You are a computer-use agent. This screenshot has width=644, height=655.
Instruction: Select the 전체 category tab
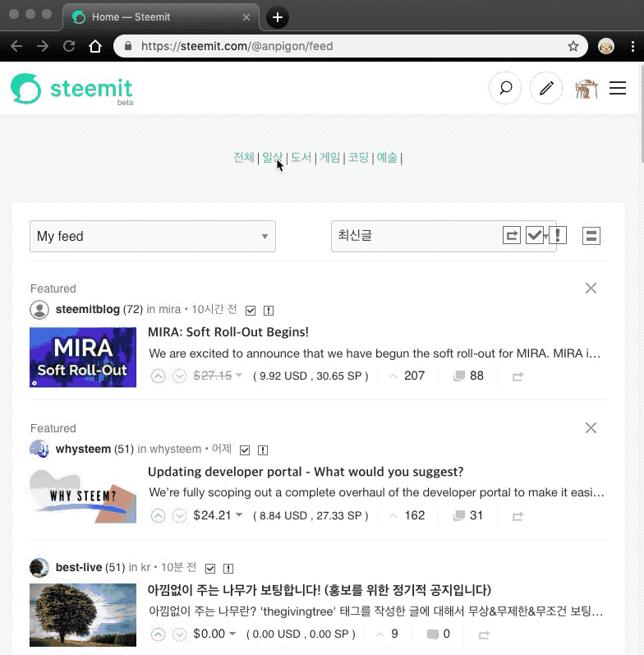[244, 158]
